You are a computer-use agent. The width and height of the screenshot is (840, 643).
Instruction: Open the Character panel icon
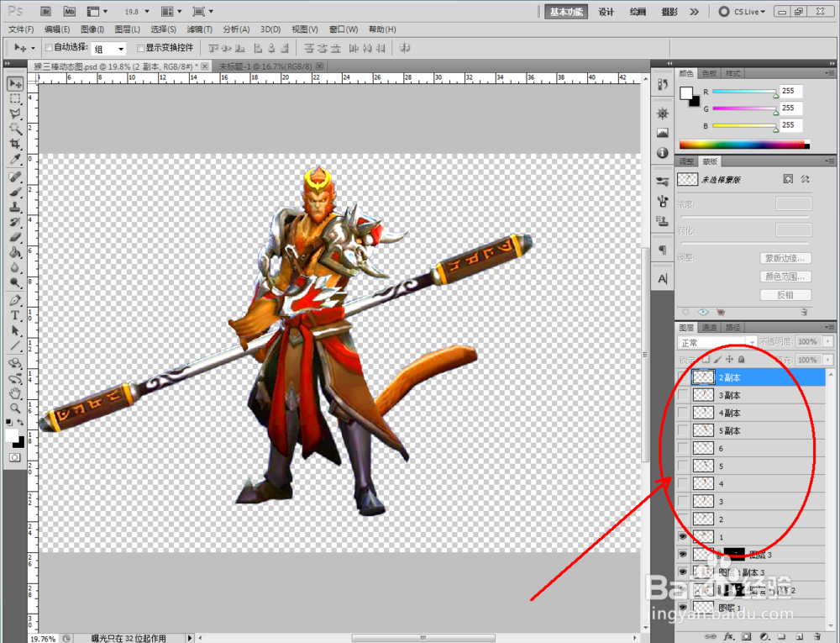[x=663, y=279]
